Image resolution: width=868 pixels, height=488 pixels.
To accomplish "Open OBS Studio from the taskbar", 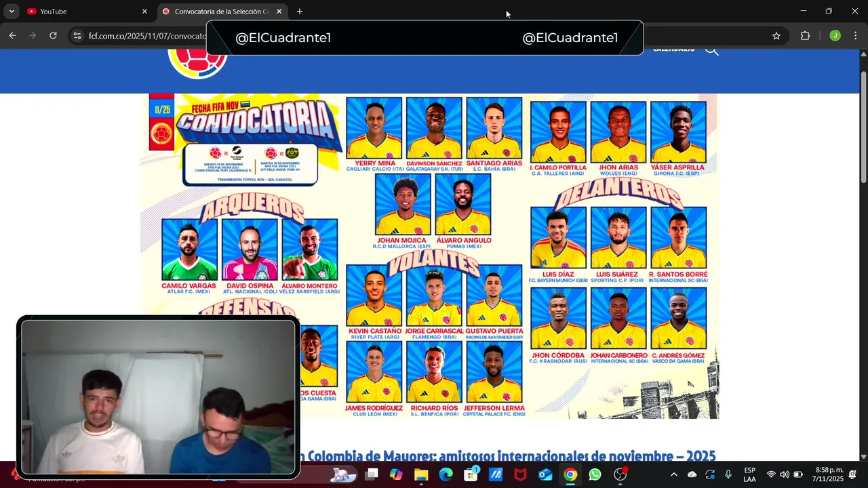I will 620,474.
